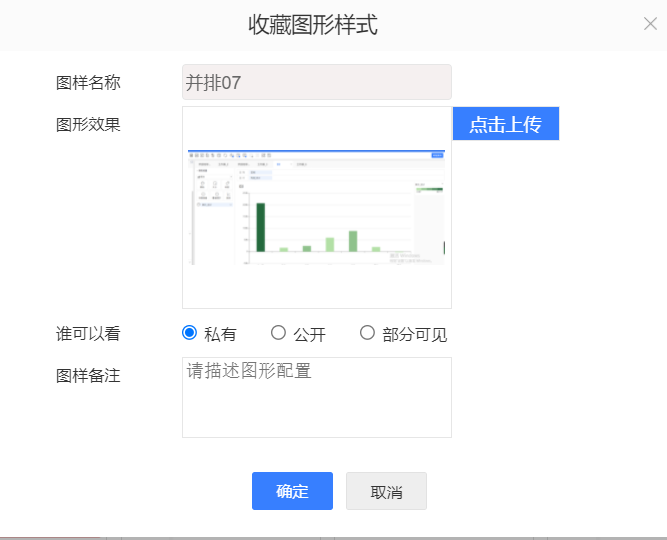This screenshot has height=540, width=667.
Task: Click the blank area above the preview image
Action: point(316,128)
